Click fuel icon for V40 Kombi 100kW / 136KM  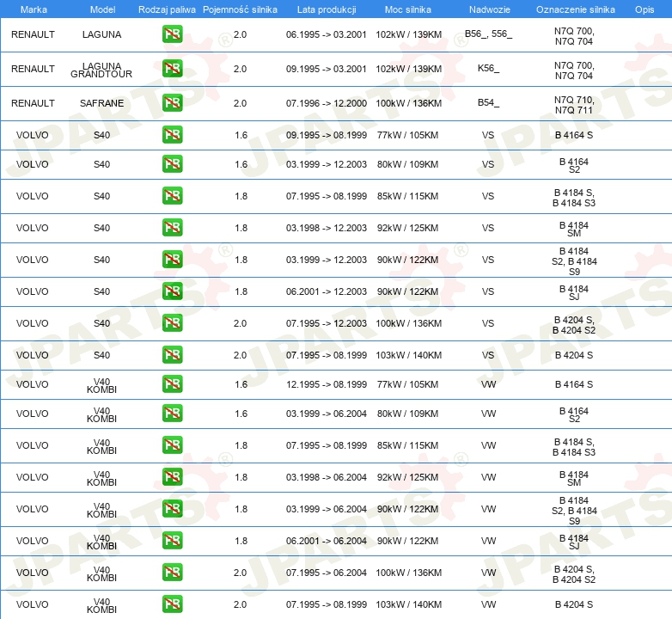point(172,573)
